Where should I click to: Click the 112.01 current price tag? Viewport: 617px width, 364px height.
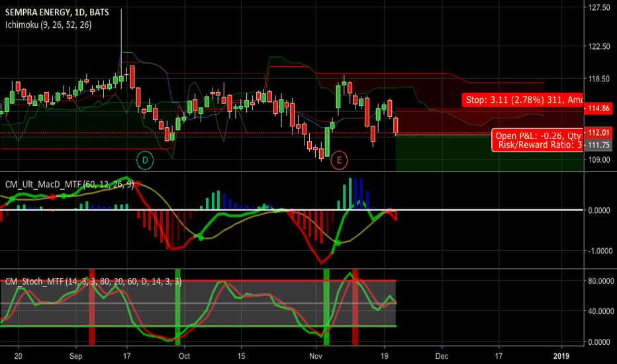pyautogui.click(x=598, y=132)
